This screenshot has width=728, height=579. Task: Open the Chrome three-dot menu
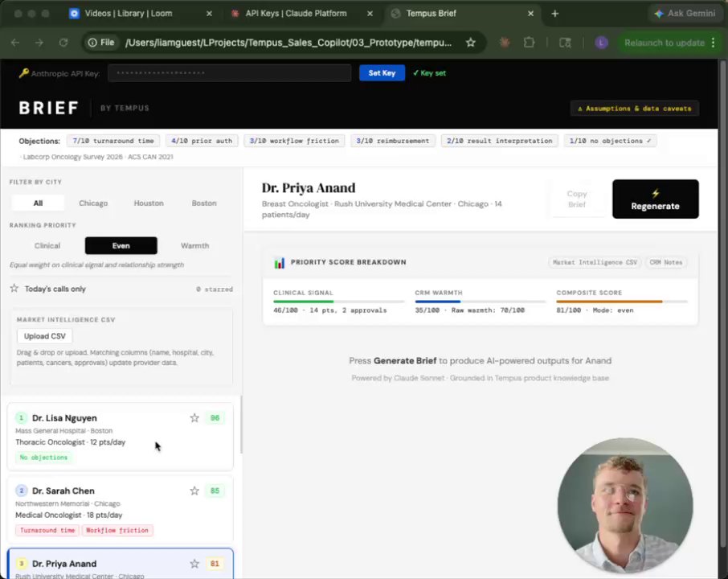click(x=714, y=43)
